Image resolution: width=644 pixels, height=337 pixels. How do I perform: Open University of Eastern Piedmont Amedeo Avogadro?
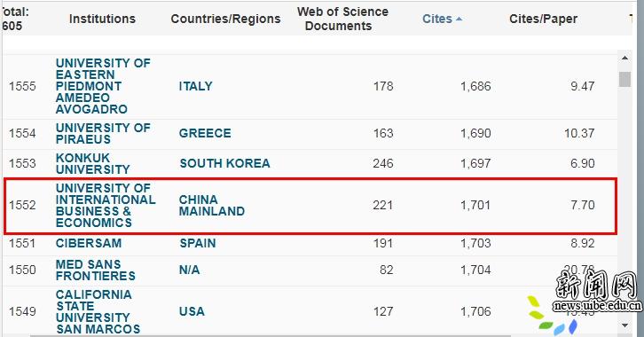click(103, 86)
